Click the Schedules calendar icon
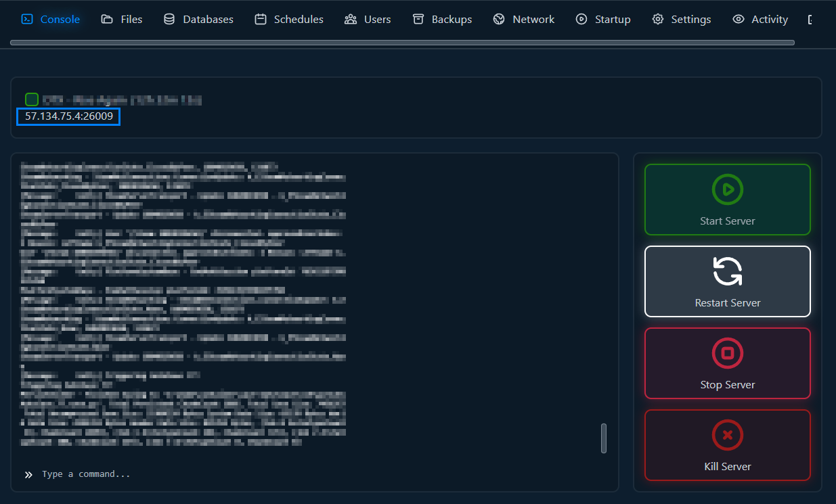This screenshot has height=504, width=836. tap(261, 20)
